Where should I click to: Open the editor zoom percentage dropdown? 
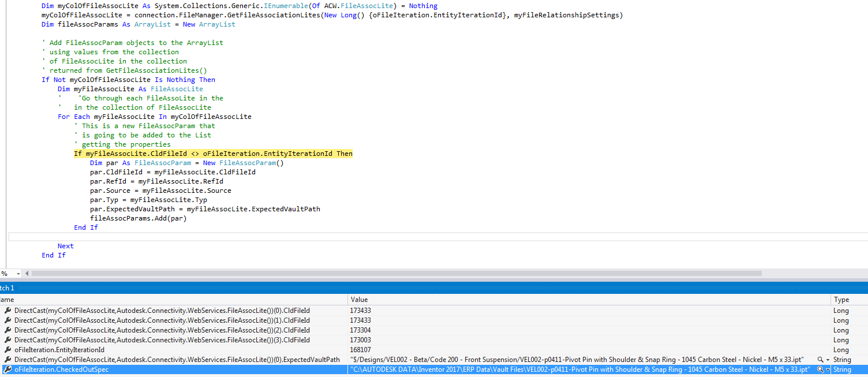click(18, 274)
